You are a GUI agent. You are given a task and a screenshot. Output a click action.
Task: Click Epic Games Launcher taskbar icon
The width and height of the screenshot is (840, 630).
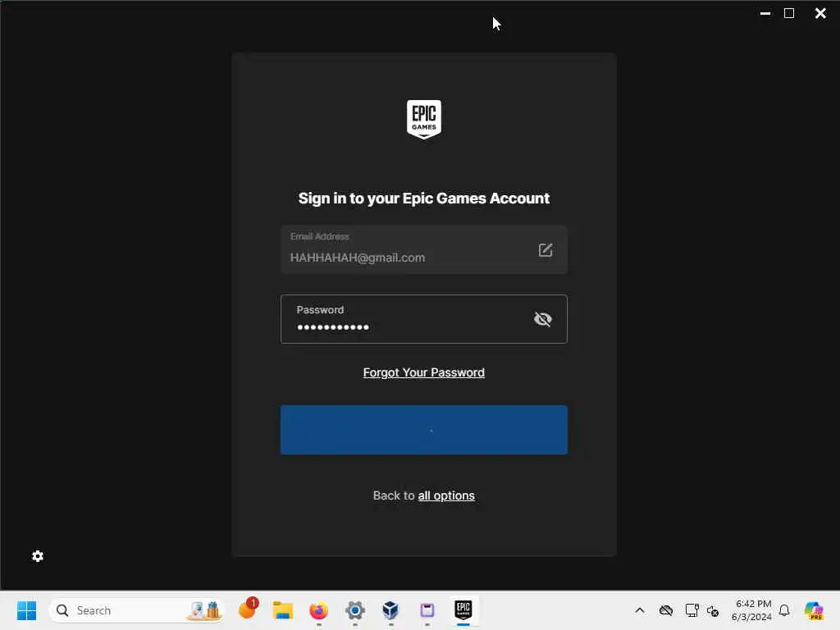coord(463,609)
